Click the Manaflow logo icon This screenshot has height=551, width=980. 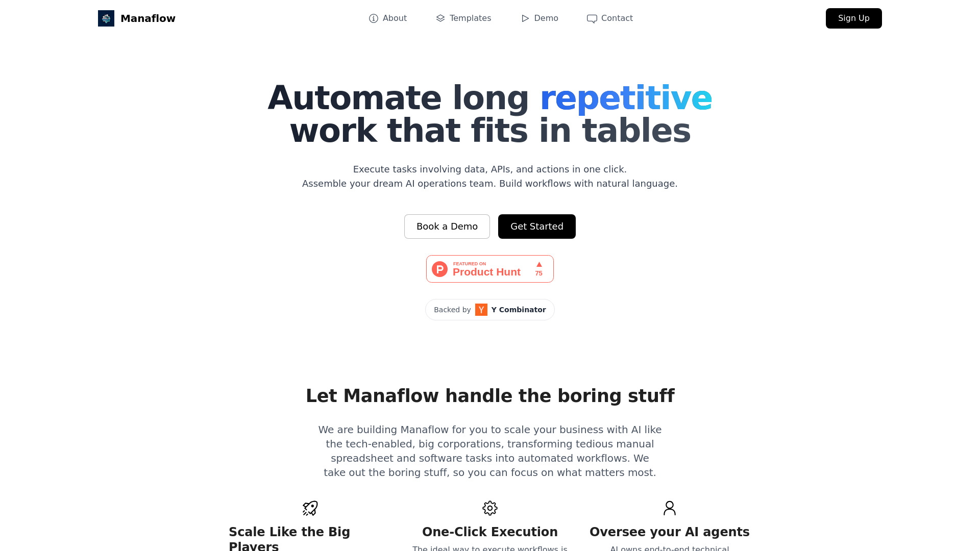106,18
